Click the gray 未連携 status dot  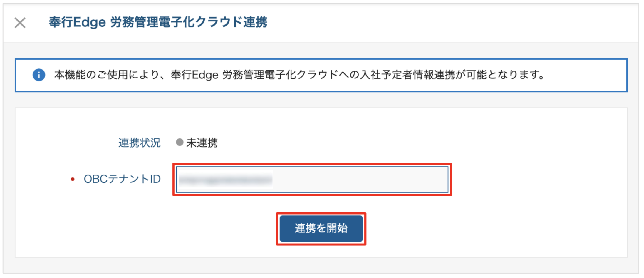click(x=180, y=142)
